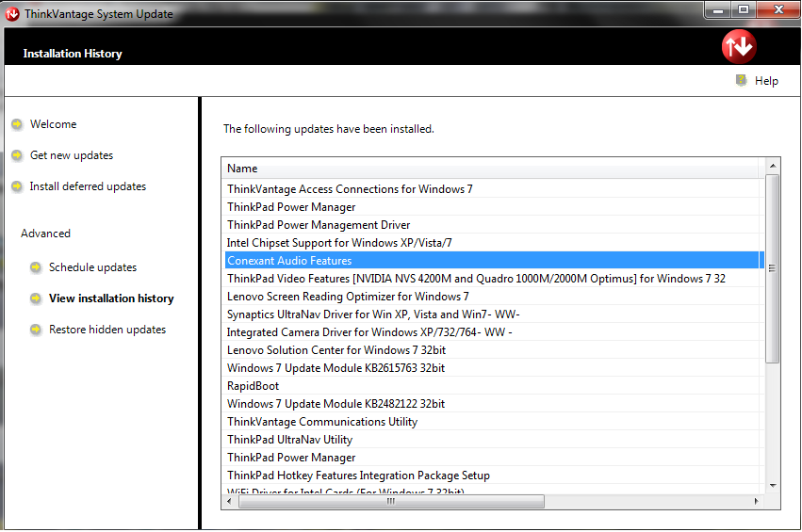802x532 pixels.
Task: Click the vertical scrollbar down arrow
Action: [773, 486]
